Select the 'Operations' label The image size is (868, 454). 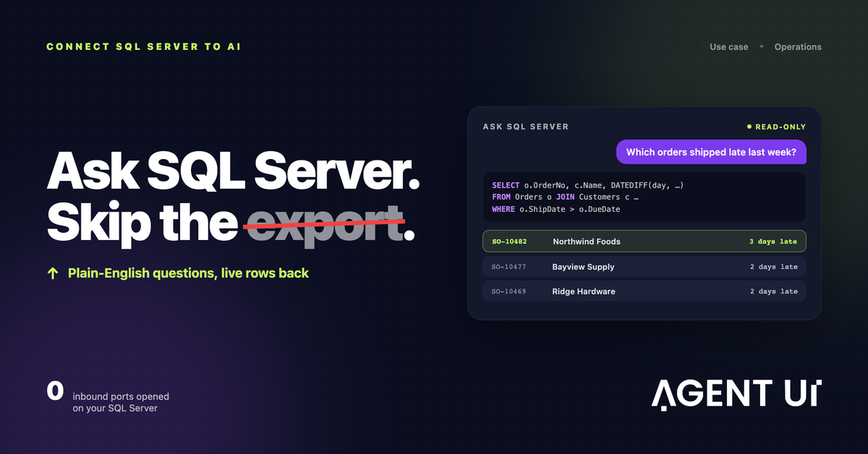click(798, 47)
